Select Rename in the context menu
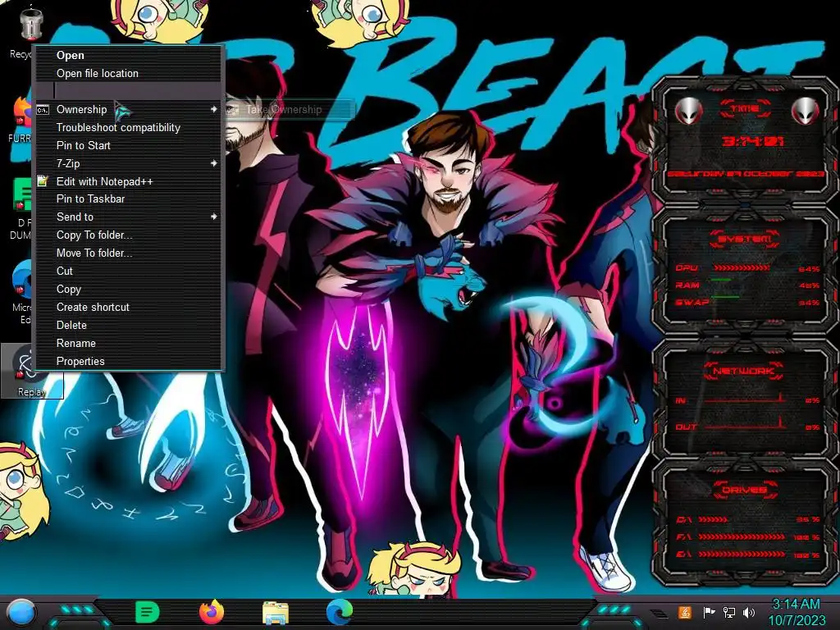 pos(129,344)
